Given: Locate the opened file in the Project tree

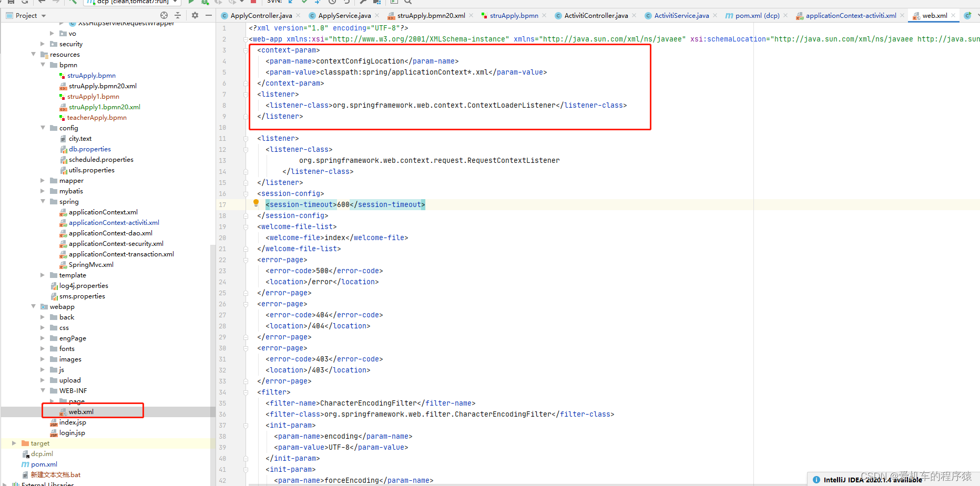Looking at the screenshot, I should click(x=164, y=15).
